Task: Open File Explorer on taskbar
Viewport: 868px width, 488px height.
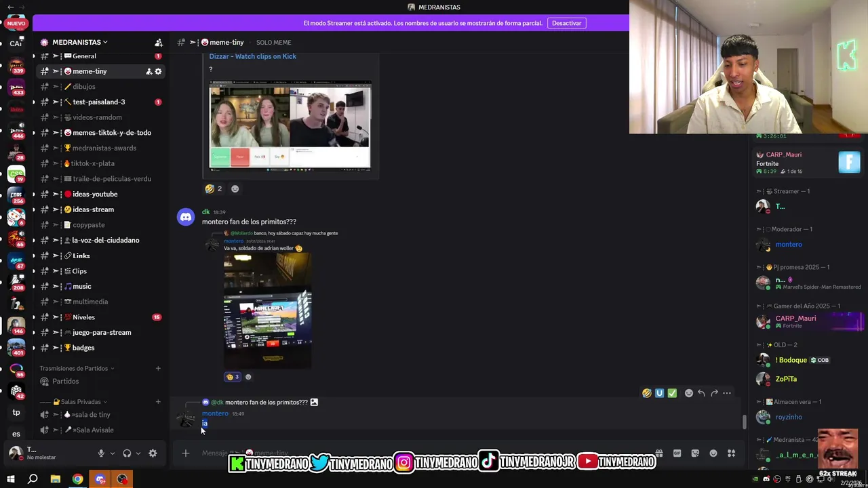Action: point(56,479)
